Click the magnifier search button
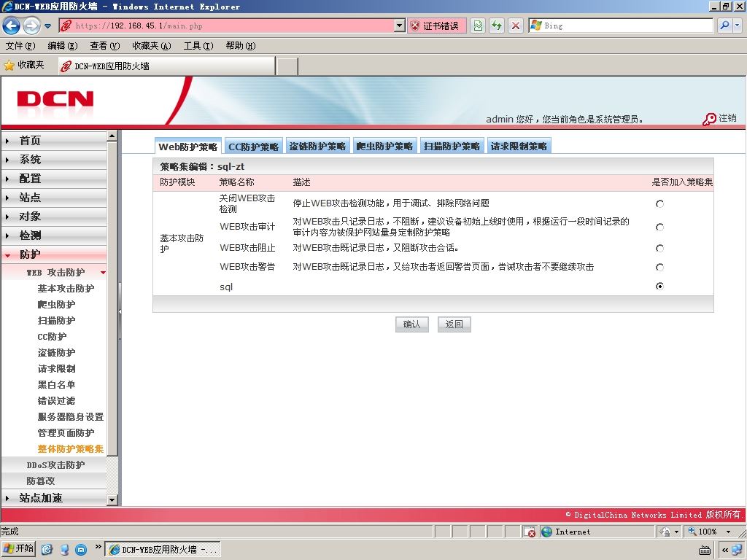747x560 pixels. pos(724,26)
